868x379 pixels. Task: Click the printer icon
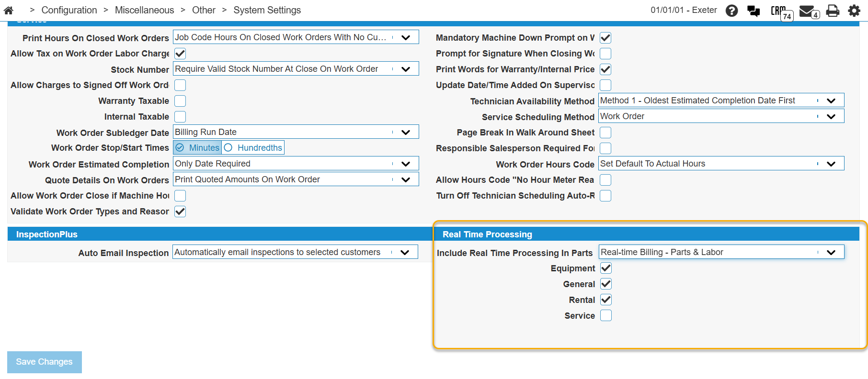point(833,11)
